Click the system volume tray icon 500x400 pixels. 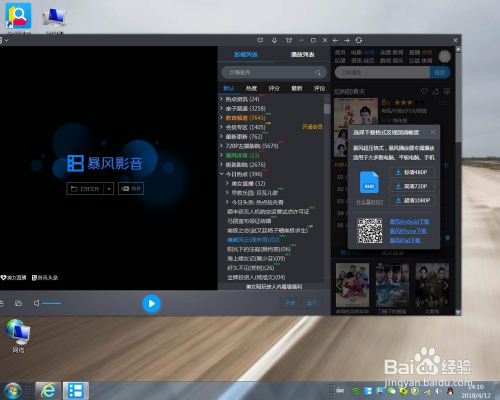click(438, 391)
